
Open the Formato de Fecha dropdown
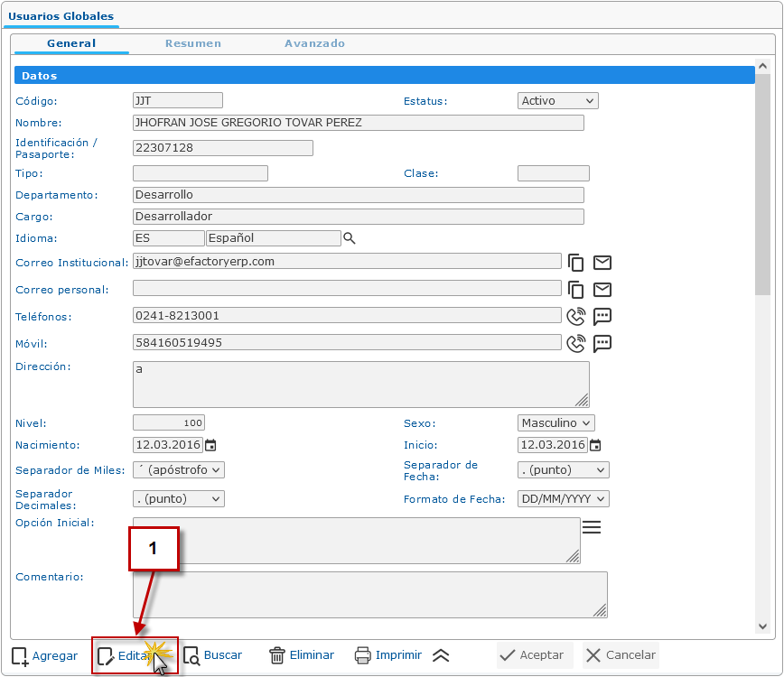[563, 499]
